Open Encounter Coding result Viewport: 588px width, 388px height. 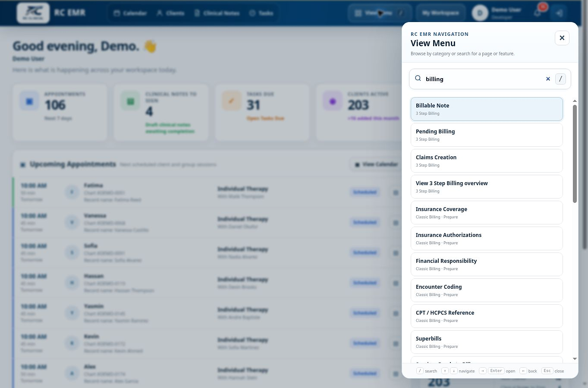[x=487, y=290]
